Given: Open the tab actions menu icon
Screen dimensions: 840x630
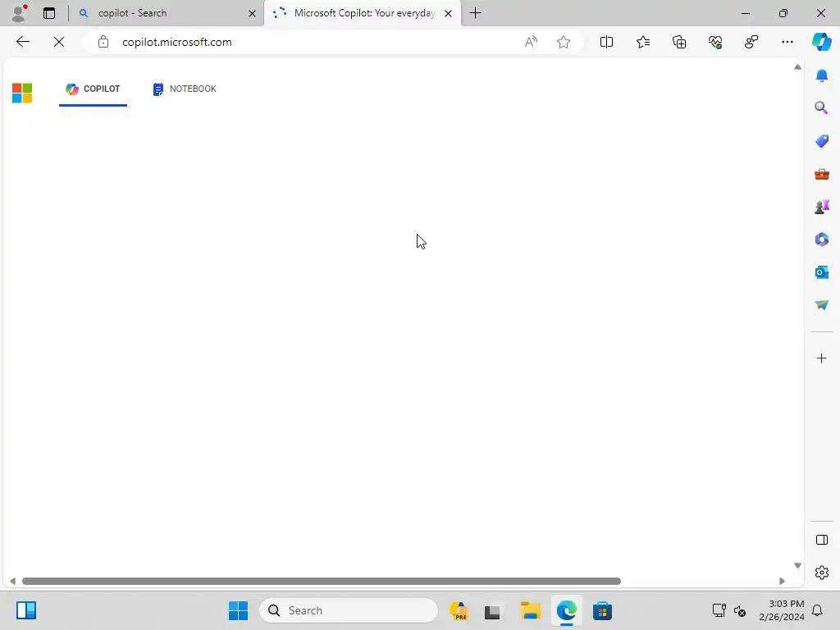Looking at the screenshot, I should [49, 13].
